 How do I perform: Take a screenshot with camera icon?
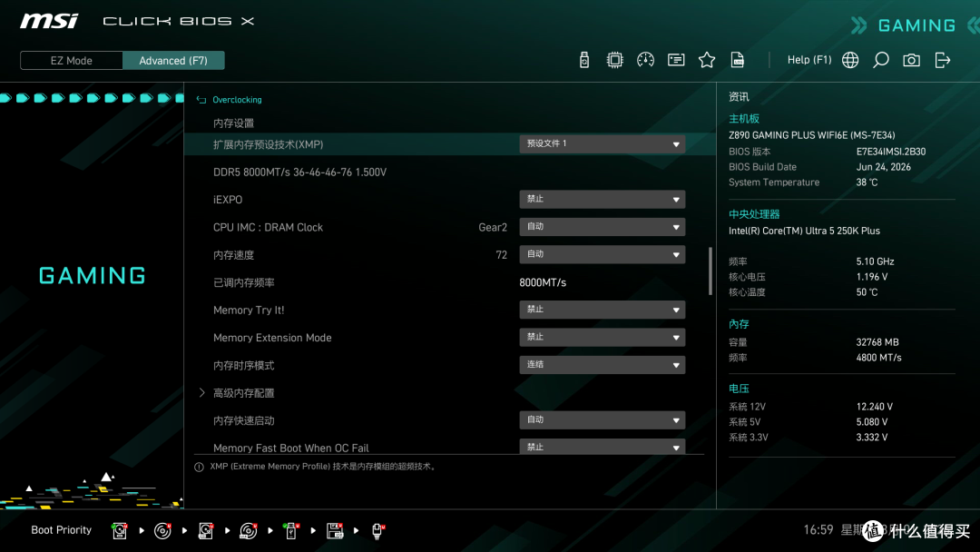click(911, 60)
